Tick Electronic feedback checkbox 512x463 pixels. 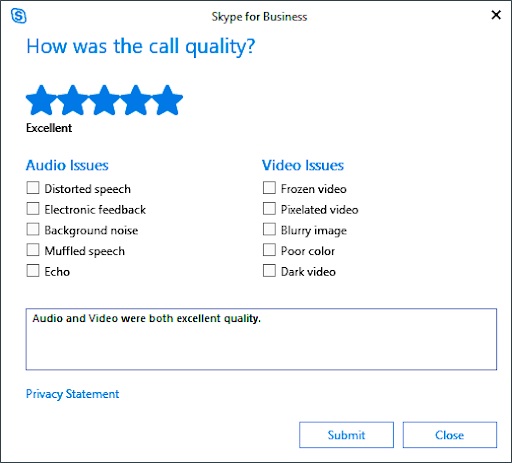33,209
